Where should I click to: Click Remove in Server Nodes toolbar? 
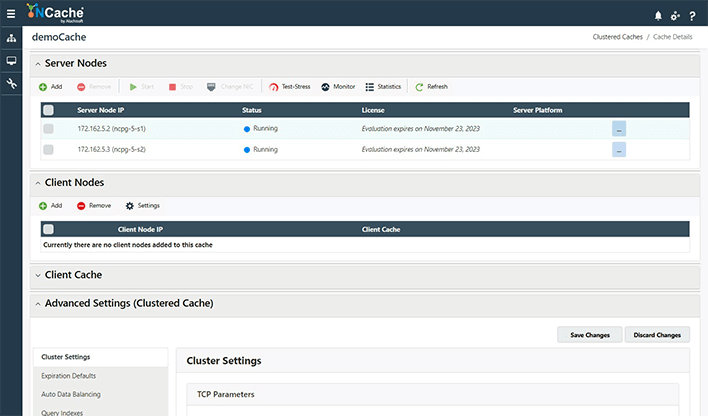coord(94,87)
